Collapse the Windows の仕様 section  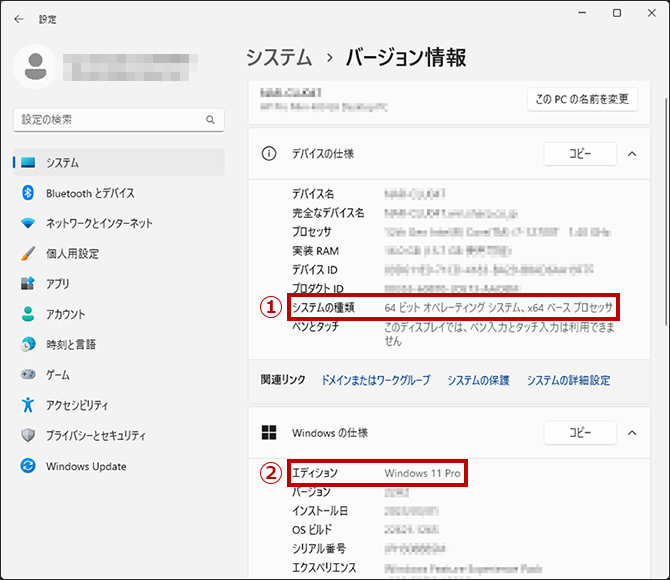(x=632, y=433)
